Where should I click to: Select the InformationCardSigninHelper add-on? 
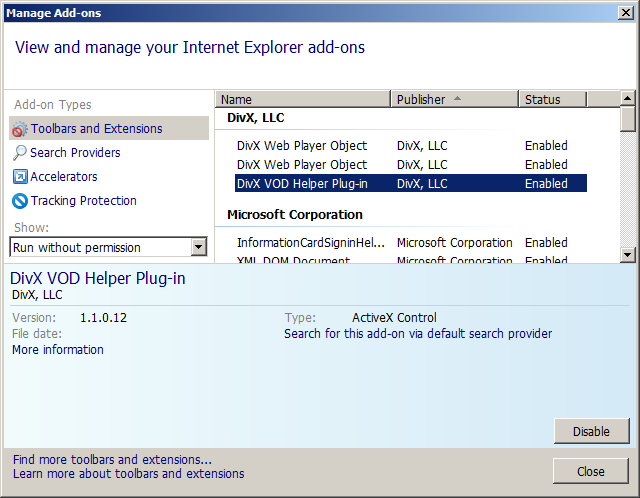[310, 242]
